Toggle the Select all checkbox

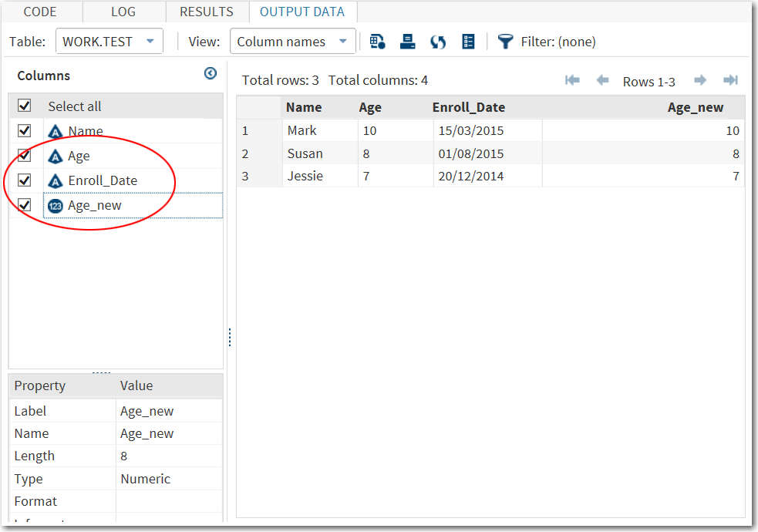click(23, 106)
